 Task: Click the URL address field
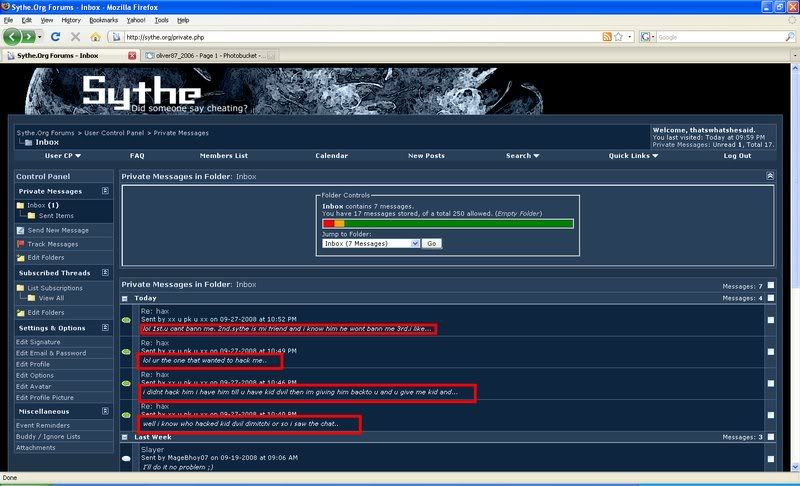(362, 37)
